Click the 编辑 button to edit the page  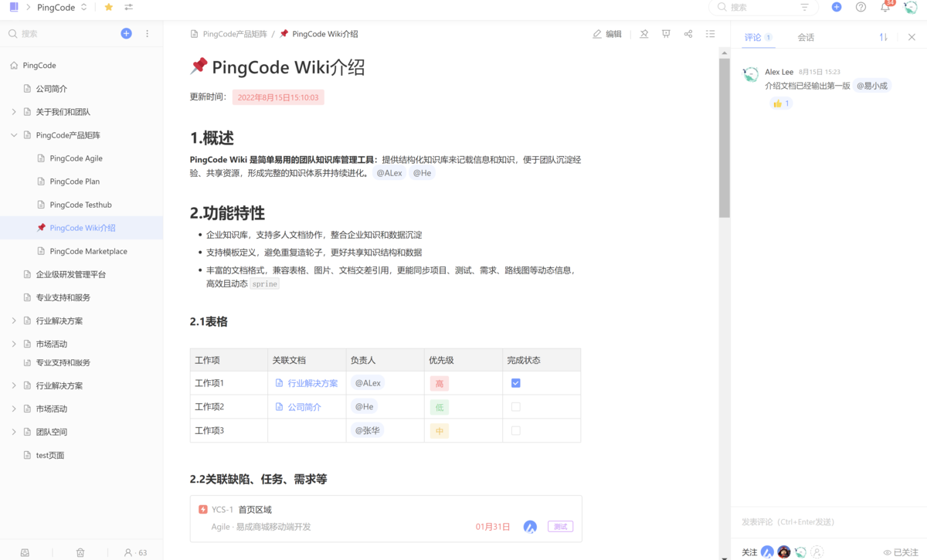(x=607, y=33)
